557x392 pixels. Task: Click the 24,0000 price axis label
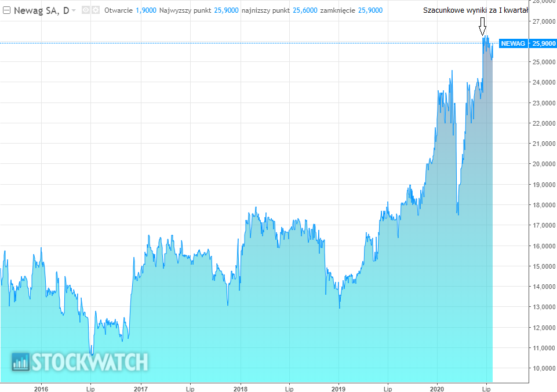544,82
